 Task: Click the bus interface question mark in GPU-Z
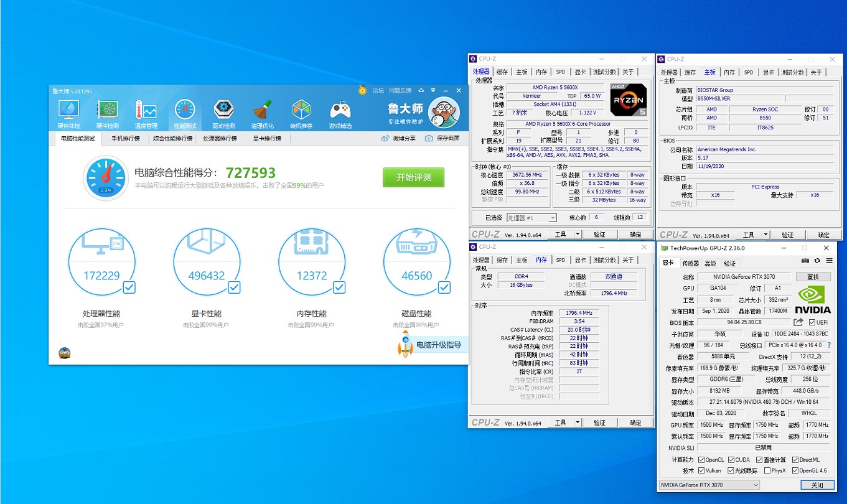pyautogui.click(x=829, y=345)
